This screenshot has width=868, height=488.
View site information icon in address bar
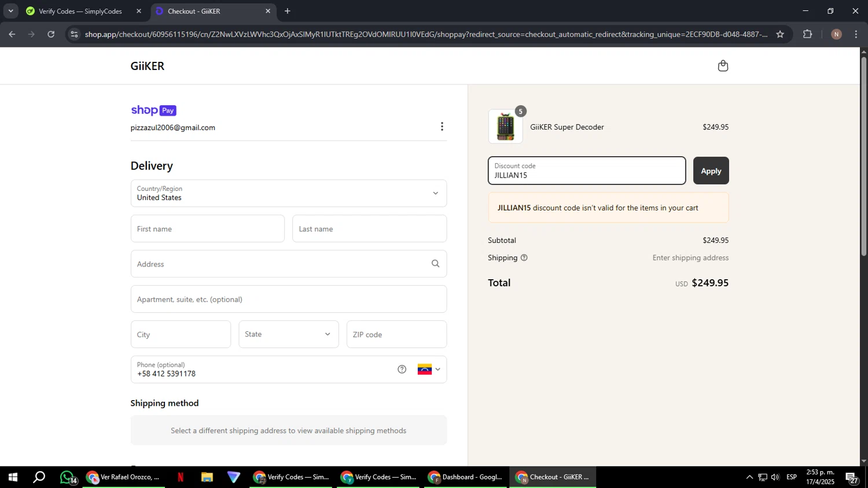coord(73,35)
